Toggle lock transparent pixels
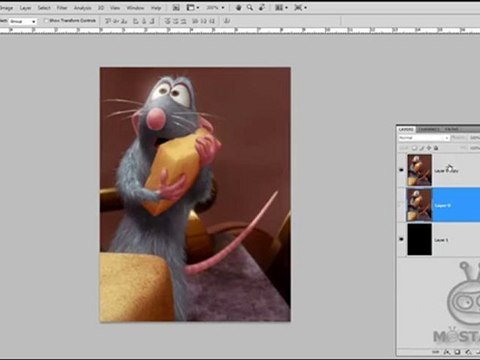This screenshot has height=360, width=480. point(414,148)
